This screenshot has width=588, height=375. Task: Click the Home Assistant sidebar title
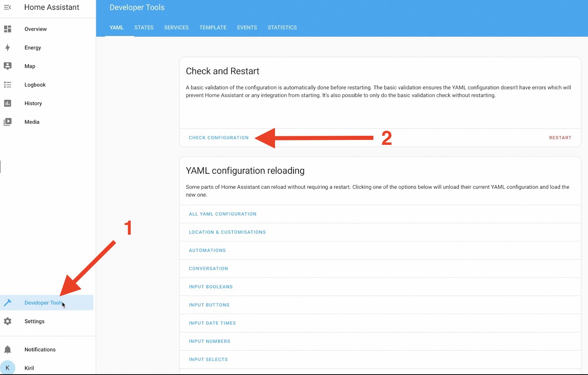[52, 7]
